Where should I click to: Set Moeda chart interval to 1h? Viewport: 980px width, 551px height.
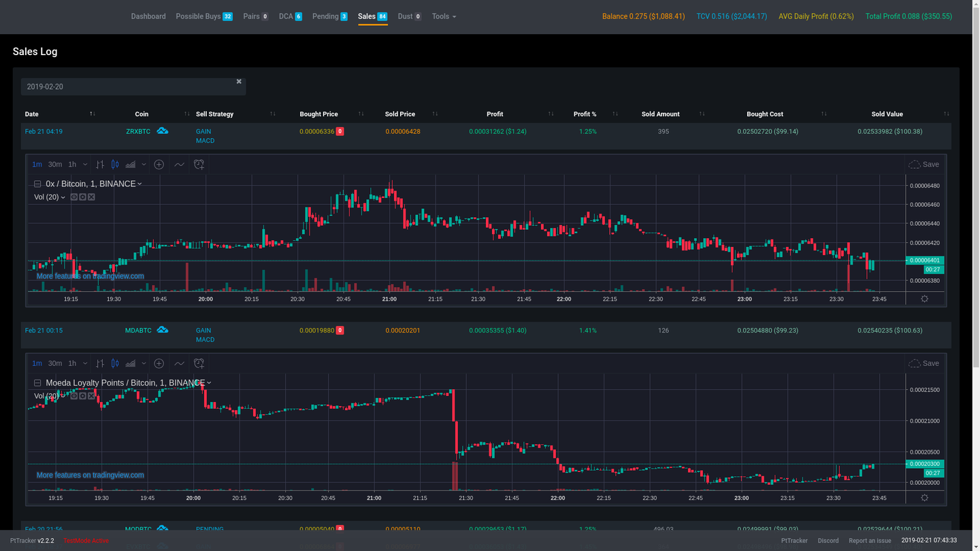[72, 363]
